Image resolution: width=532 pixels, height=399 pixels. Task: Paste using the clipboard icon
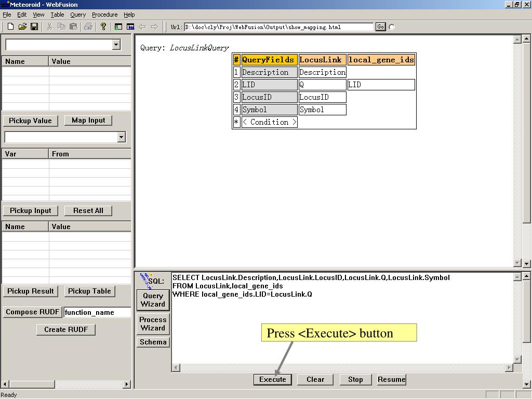(x=73, y=26)
